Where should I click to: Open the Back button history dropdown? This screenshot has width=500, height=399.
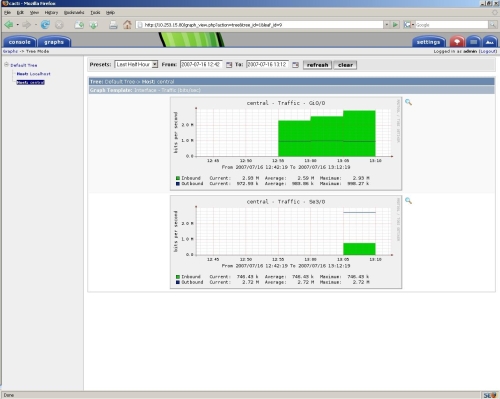pos(17,25)
